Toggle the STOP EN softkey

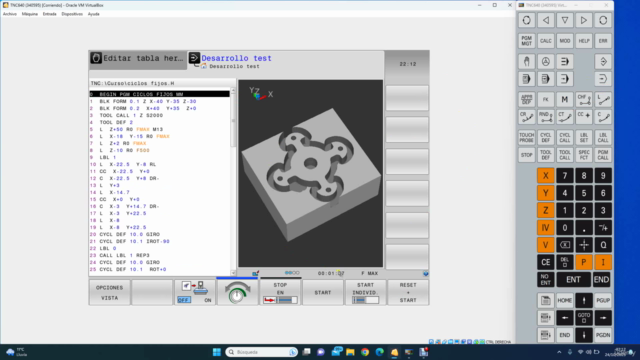coord(280,292)
